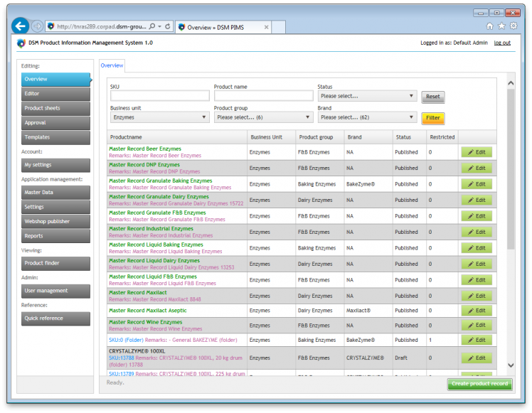Click the log out link
The image size is (532, 413).
coord(502,43)
